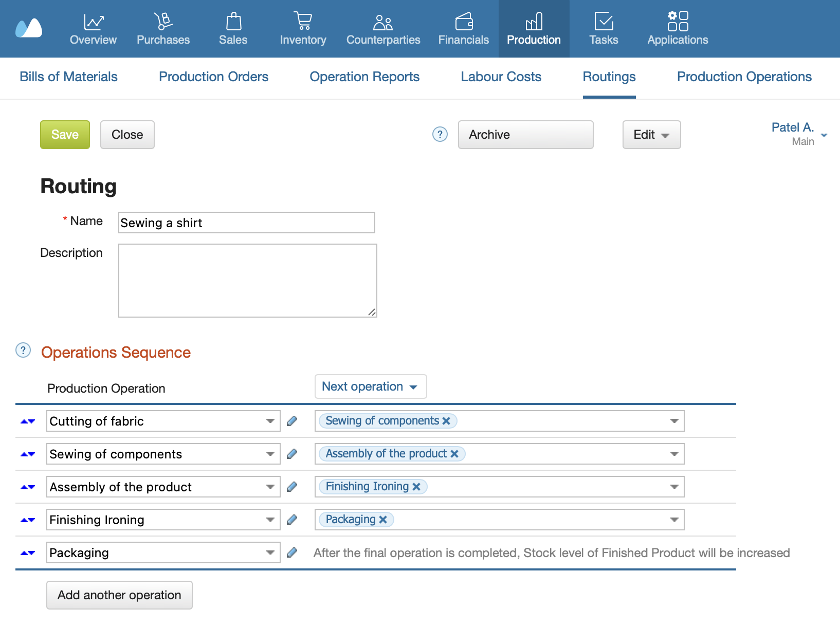The width and height of the screenshot is (840, 627).
Task: Save the routing
Action: pos(65,135)
